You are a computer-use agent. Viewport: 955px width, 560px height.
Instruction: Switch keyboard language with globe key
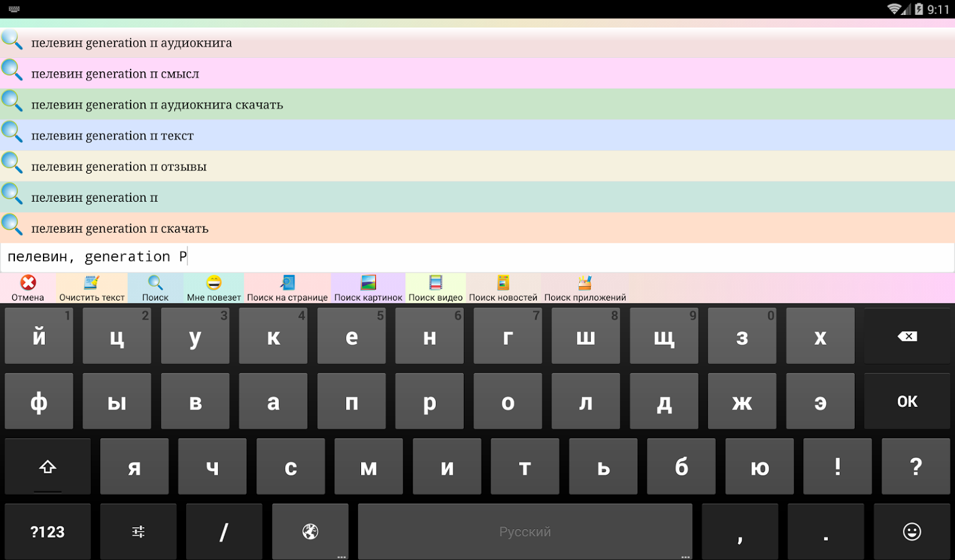pyautogui.click(x=310, y=531)
